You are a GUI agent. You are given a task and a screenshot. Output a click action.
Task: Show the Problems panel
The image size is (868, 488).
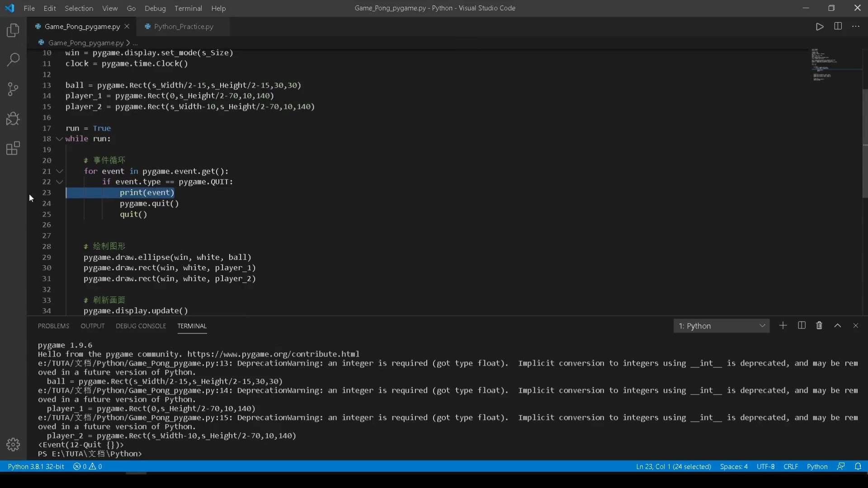53,326
